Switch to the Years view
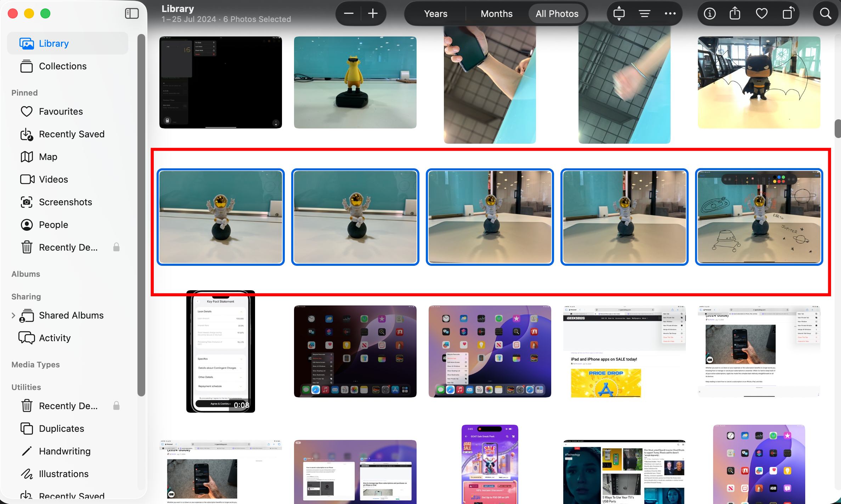 [436, 14]
